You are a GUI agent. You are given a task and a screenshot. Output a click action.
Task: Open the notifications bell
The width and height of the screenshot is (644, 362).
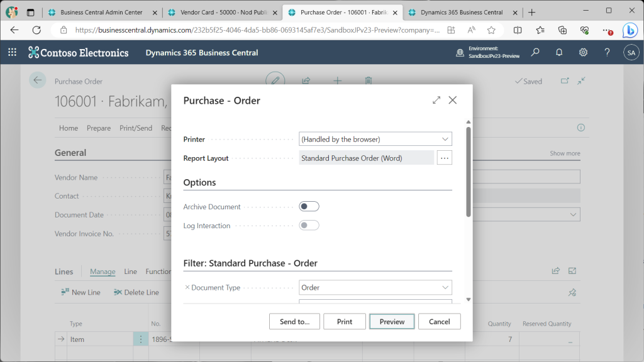coord(559,52)
